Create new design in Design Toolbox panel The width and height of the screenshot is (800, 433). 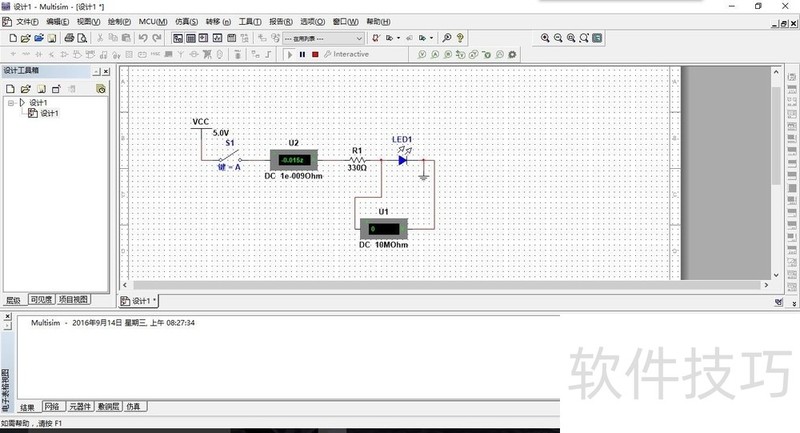10,89
